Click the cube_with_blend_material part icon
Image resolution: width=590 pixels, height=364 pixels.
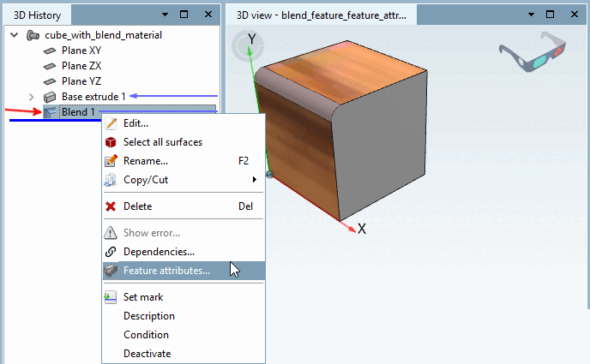tap(33, 35)
